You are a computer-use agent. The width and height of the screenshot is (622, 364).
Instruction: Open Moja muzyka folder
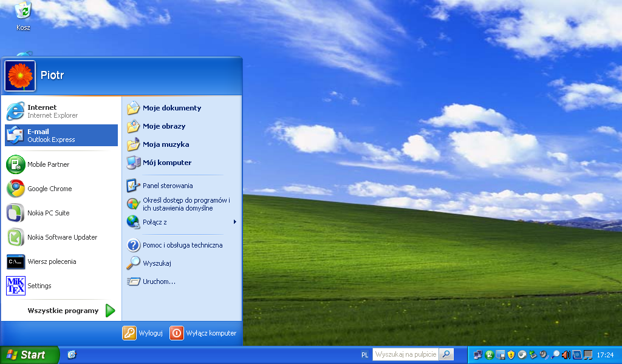click(x=182, y=144)
